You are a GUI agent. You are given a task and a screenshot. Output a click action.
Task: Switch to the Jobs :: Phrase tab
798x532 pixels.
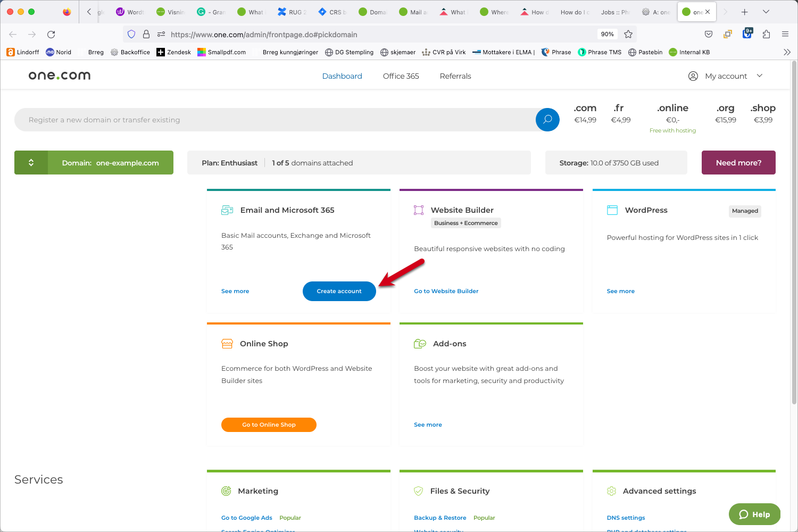point(615,12)
